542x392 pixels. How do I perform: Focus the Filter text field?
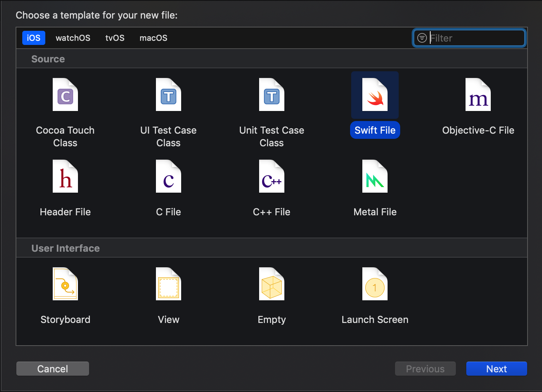point(469,38)
